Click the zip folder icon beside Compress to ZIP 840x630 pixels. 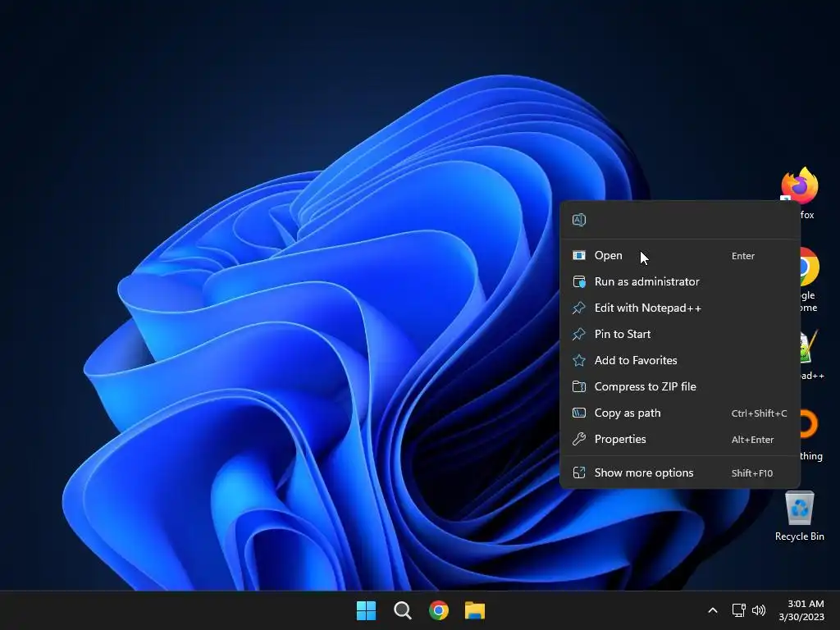(579, 387)
